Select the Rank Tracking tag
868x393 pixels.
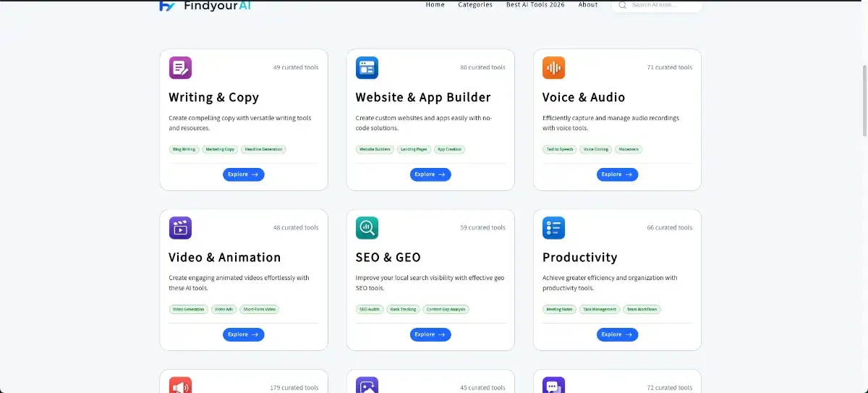tap(403, 309)
